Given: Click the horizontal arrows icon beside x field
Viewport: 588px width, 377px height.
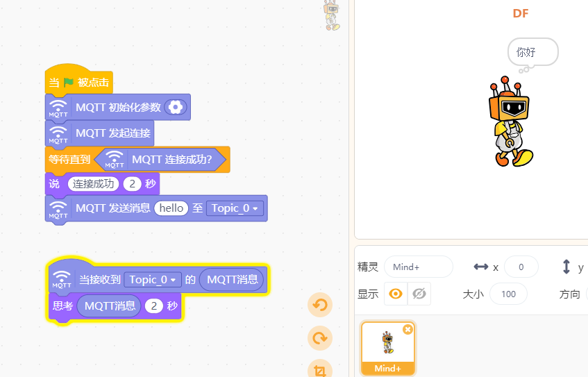Looking at the screenshot, I should coord(480,267).
